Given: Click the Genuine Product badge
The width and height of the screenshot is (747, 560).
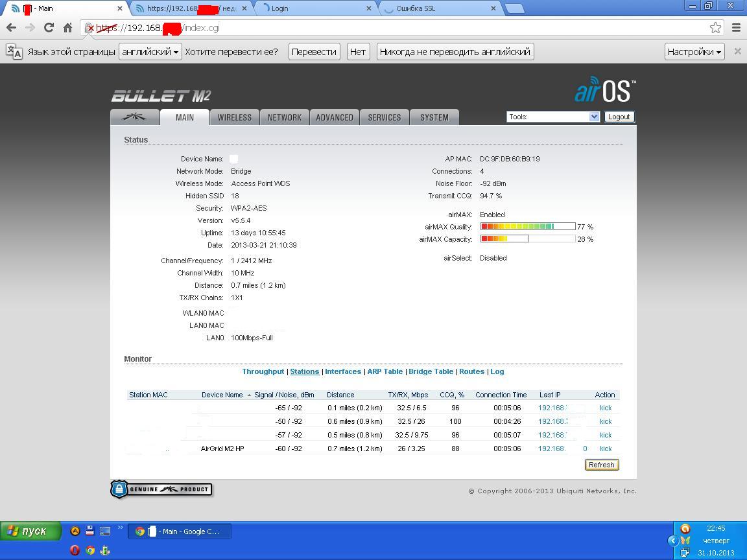Looking at the screenshot, I should (x=161, y=489).
